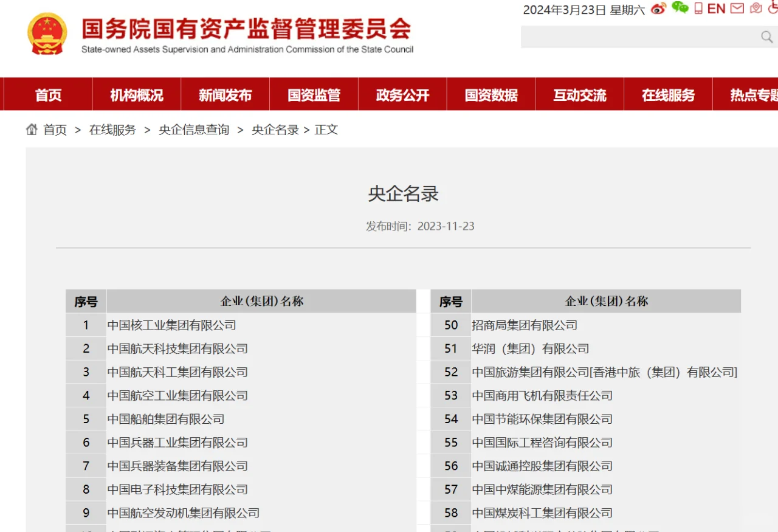Viewport: 778px width, 532px height.
Task: Open the 国资监管 navigation menu
Action: [x=314, y=95]
